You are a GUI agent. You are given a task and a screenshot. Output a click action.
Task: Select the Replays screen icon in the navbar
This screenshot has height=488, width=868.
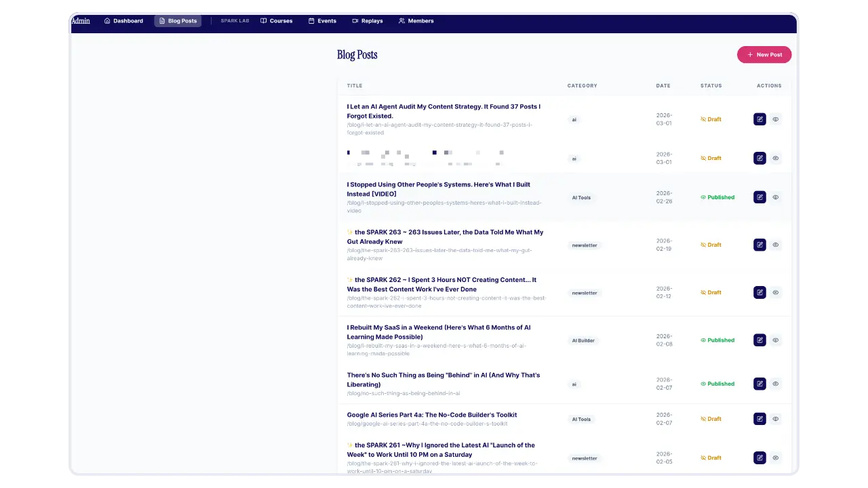tap(355, 21)
